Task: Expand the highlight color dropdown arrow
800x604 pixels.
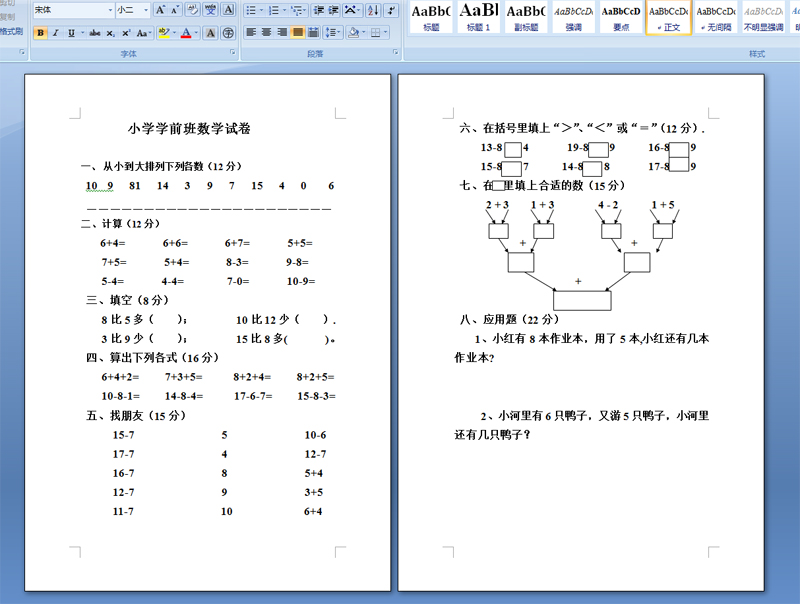Action: (174, 33)
